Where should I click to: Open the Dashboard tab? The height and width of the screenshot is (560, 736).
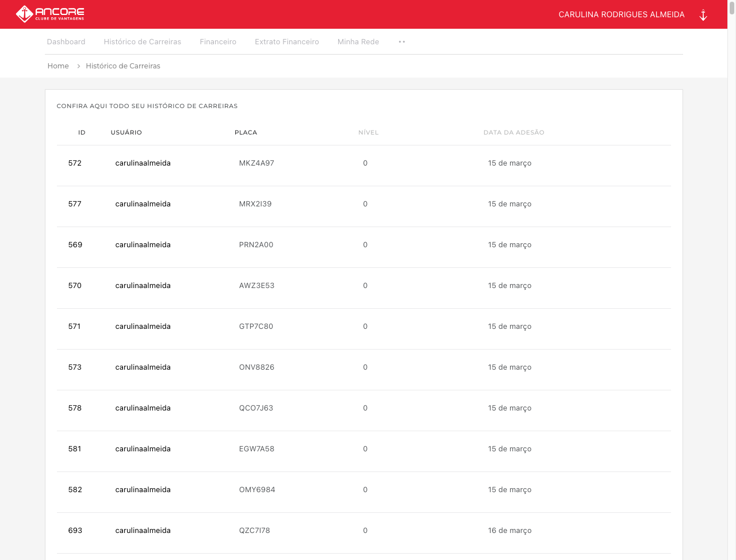66,42
